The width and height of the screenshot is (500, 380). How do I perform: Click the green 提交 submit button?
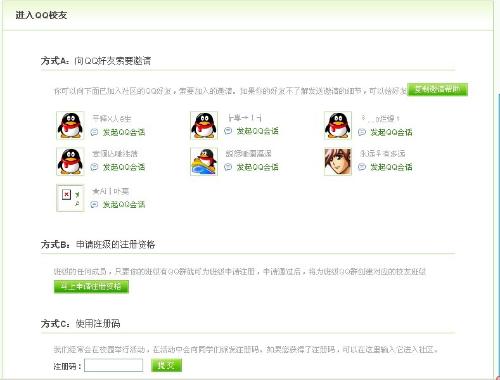166,365
